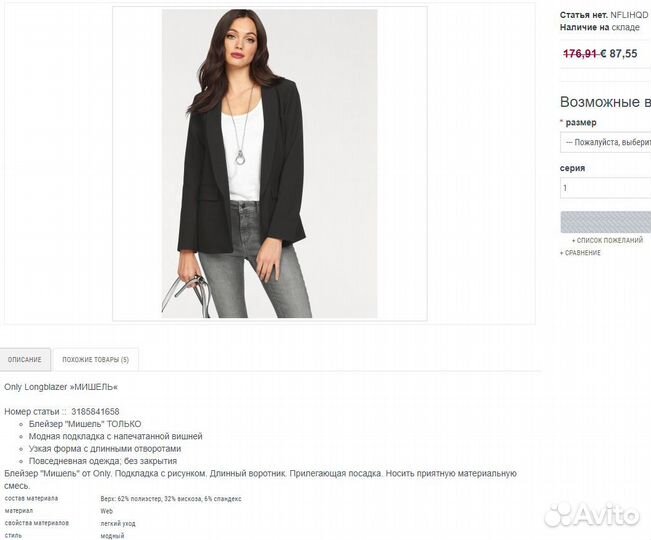Click the стиль row label
This screenshot has height=540, width=651.
tap(13, 535)
